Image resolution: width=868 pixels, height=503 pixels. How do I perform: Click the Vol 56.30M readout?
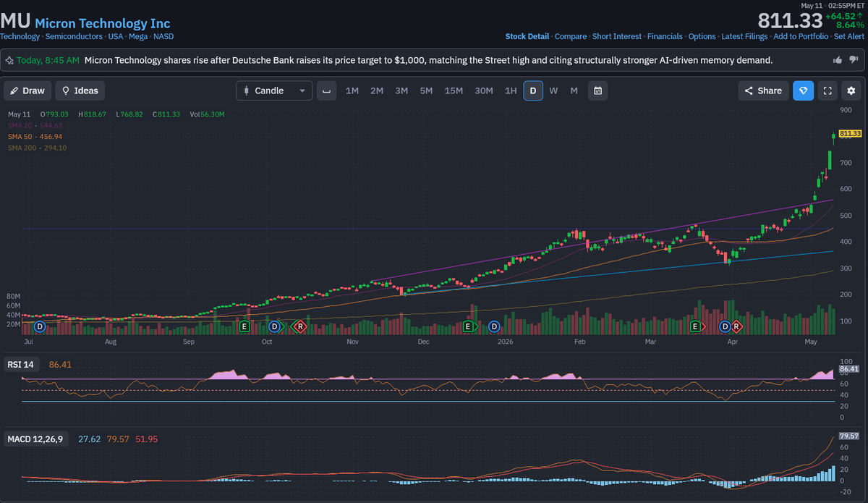(208, 114)
